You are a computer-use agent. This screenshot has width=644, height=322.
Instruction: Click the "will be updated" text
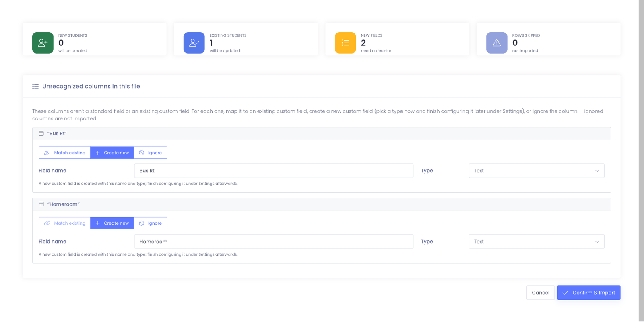(225, 51)
